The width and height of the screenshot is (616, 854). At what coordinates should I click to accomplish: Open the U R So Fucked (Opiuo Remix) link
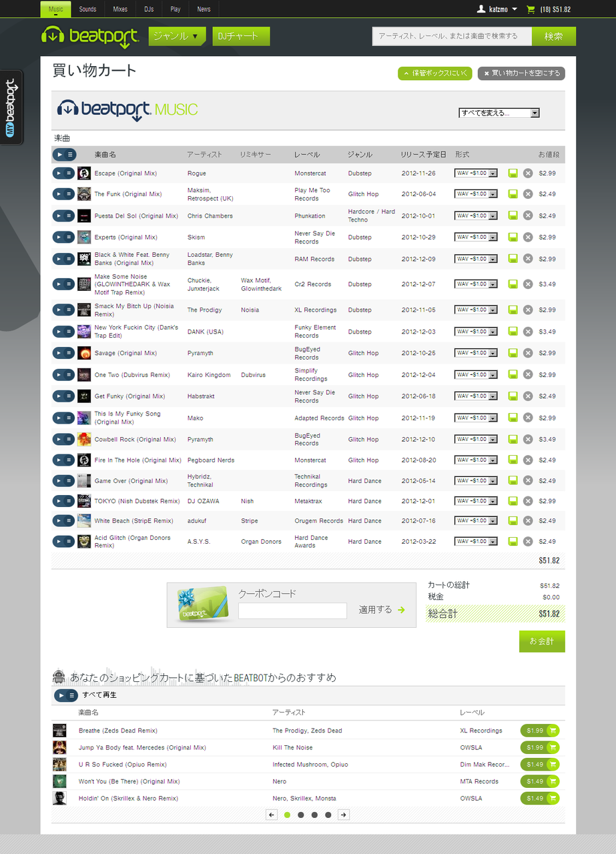123,765
